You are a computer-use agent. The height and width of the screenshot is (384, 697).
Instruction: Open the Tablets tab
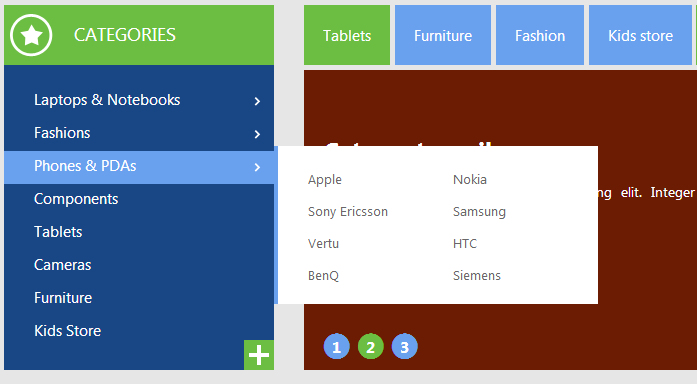coord(347,35)
